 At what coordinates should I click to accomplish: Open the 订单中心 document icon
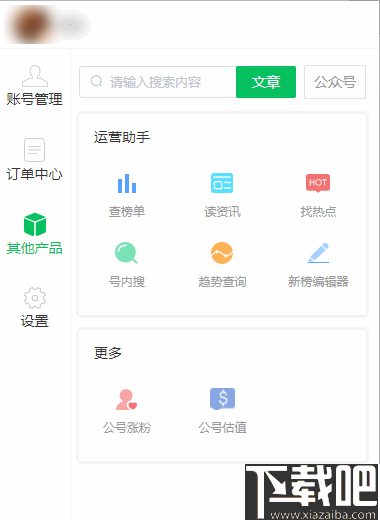[x=35, y=150]
